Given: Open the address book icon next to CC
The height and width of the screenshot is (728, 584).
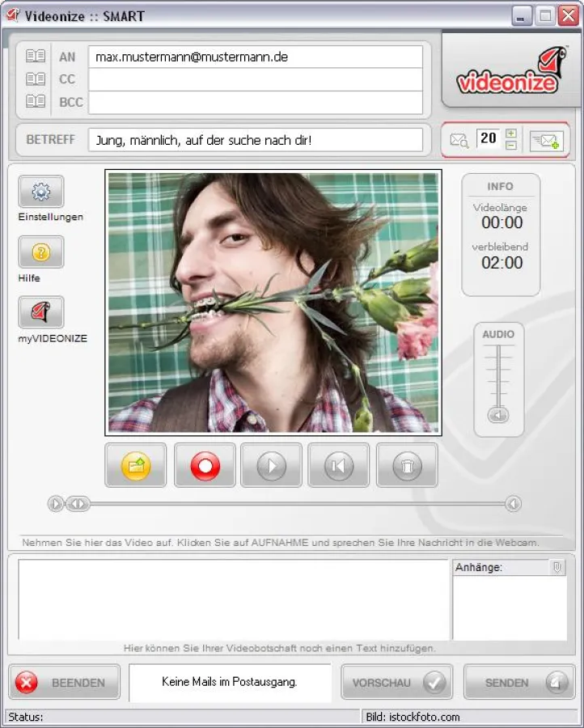Looking at the screenshot, I should pos(36,79).
